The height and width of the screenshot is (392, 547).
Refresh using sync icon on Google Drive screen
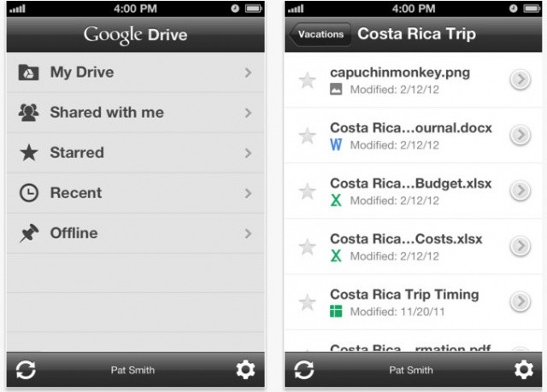26,370
